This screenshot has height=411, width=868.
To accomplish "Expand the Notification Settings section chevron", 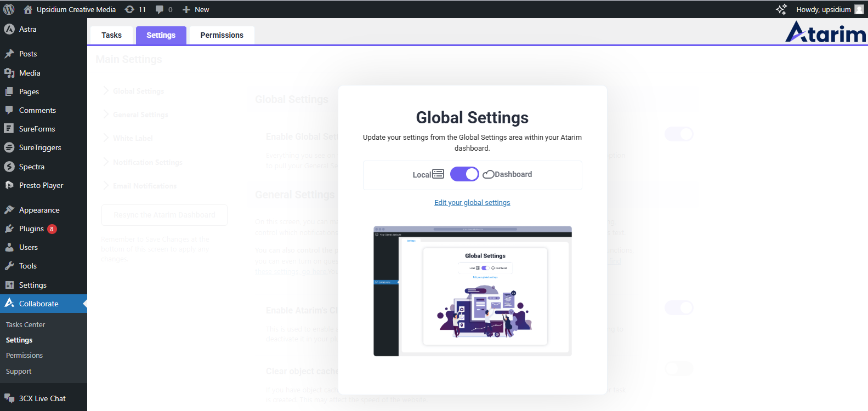I will pyautogui.click(x=106, y=162).
